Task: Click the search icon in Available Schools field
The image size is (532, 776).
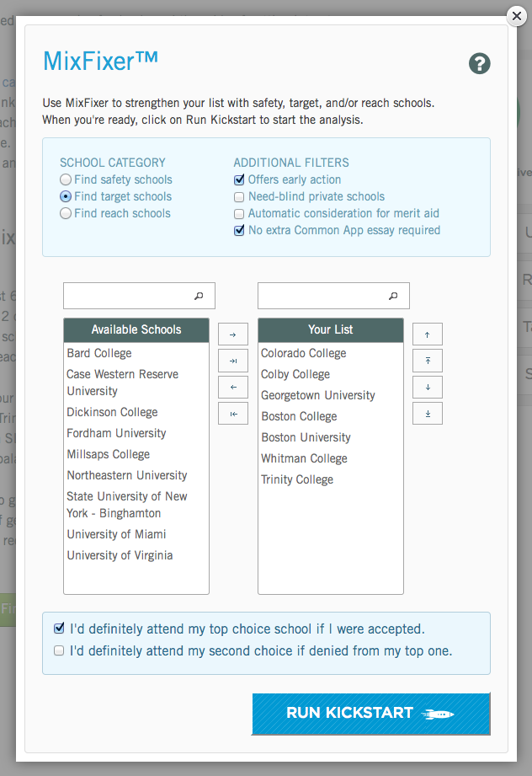Action: pos(199,296)
